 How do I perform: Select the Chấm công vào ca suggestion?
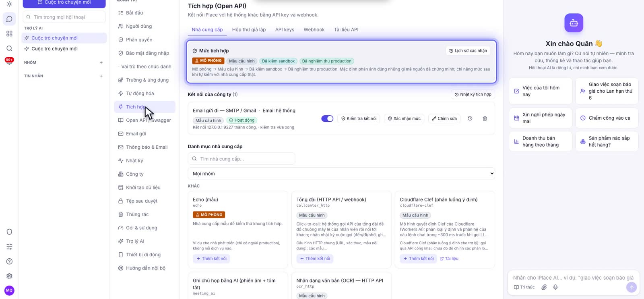tap(607, 118)
